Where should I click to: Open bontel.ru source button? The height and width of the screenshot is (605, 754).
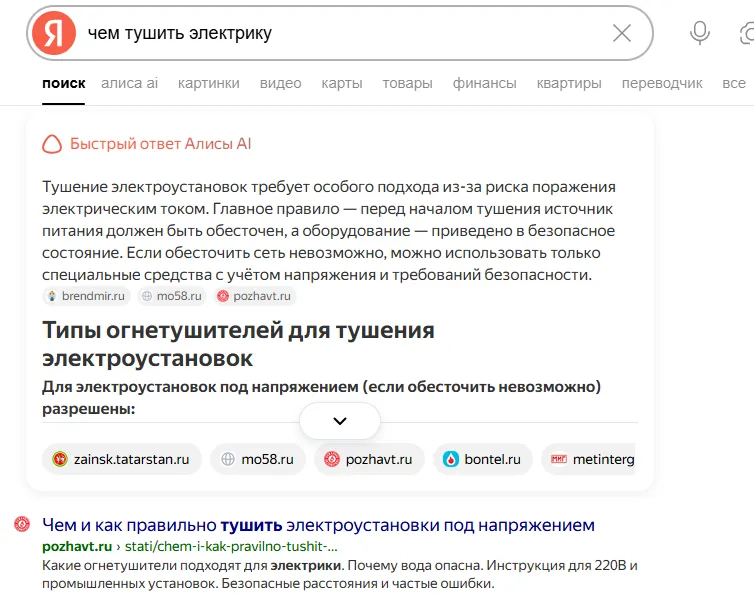[x=483, y=459]
